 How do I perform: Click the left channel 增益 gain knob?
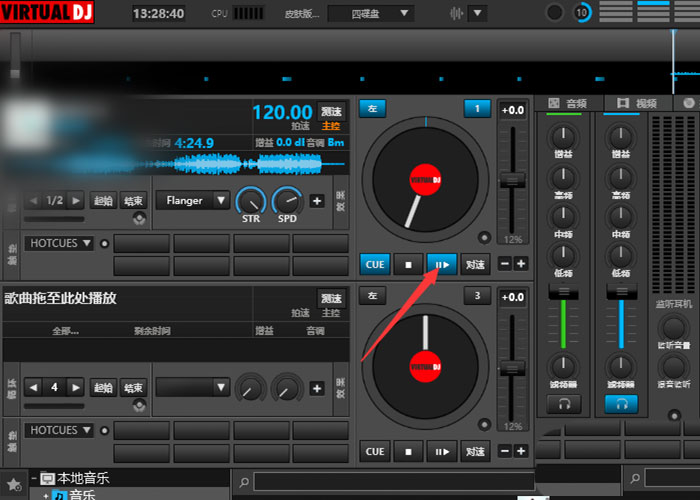[x=563, y=137]
